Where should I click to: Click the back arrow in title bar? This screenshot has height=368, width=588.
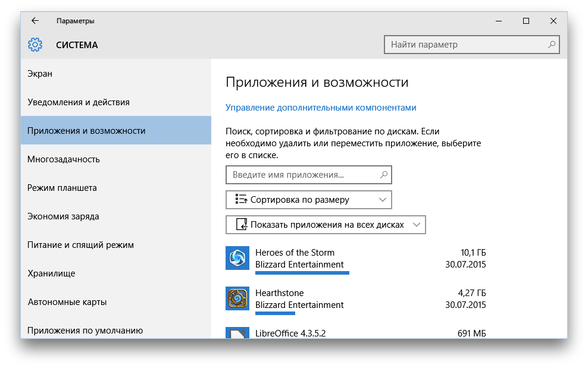pos(35,21)
